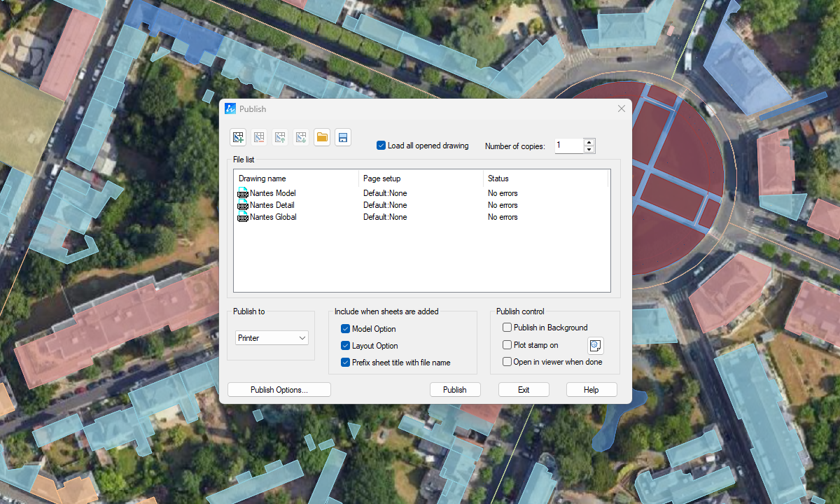Viewport: 840px width, 504px height.
Task: Click the DWG icon beside Nantes Detail
Action: 243,205
